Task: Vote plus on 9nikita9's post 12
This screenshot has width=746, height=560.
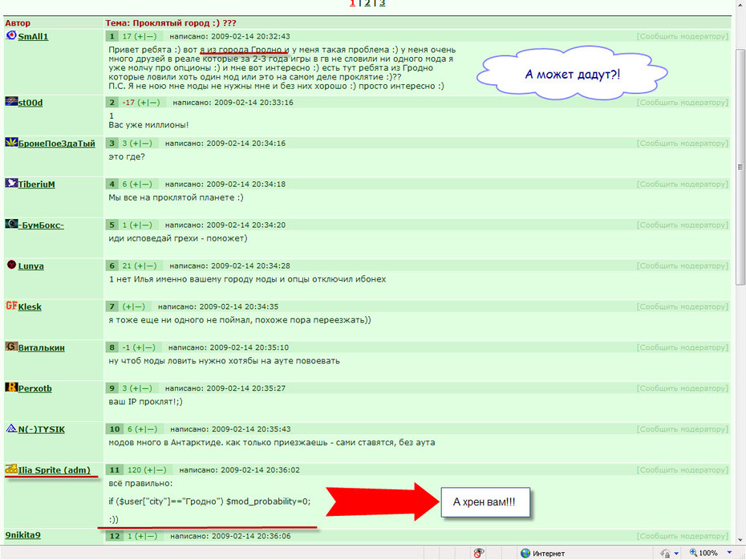Action: click(x=141, y=537)
